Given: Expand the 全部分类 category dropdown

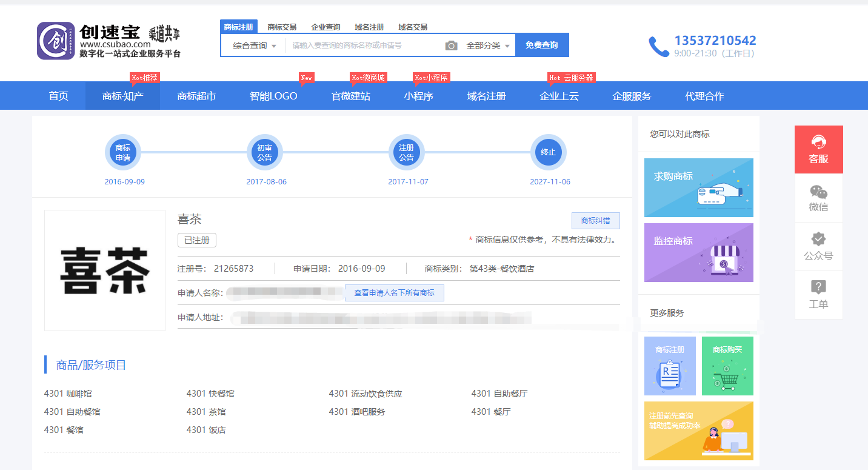Looking at the screenshot, I should 488,45.
